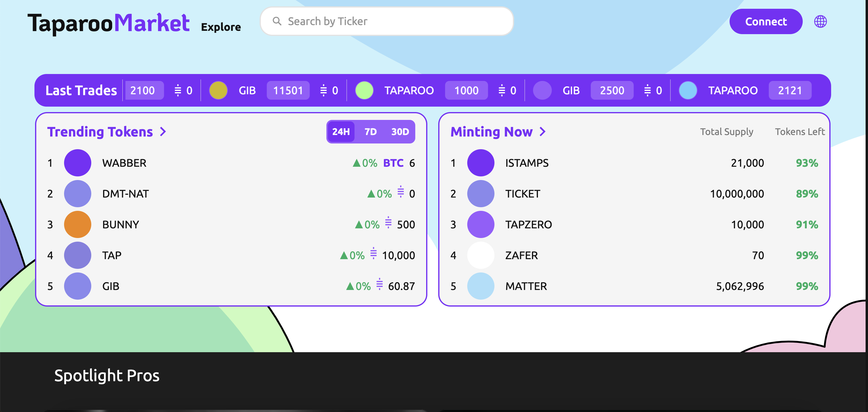Expand Trending Tokens via chevron arrow
The height and width of the screenshot is (412, 868).
pos(163,132)
